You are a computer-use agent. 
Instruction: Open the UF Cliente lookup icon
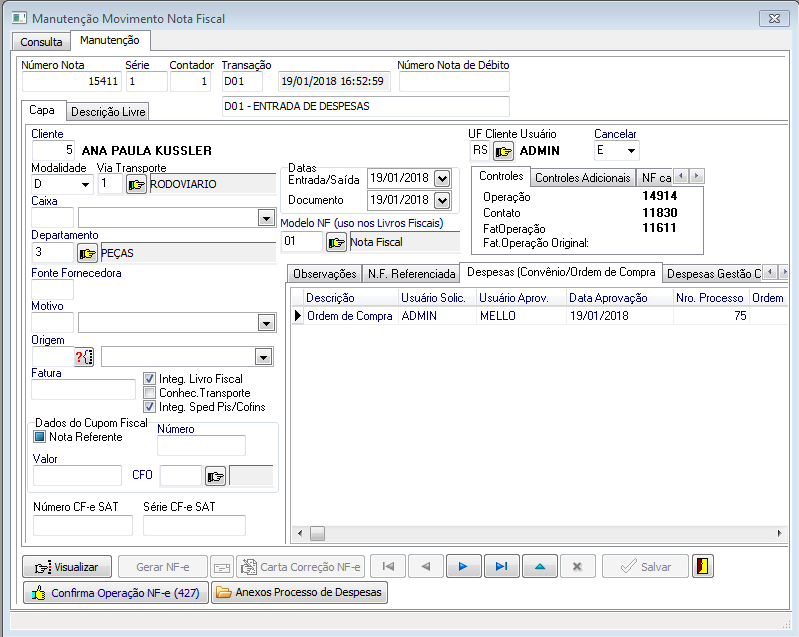click(503, 151)
